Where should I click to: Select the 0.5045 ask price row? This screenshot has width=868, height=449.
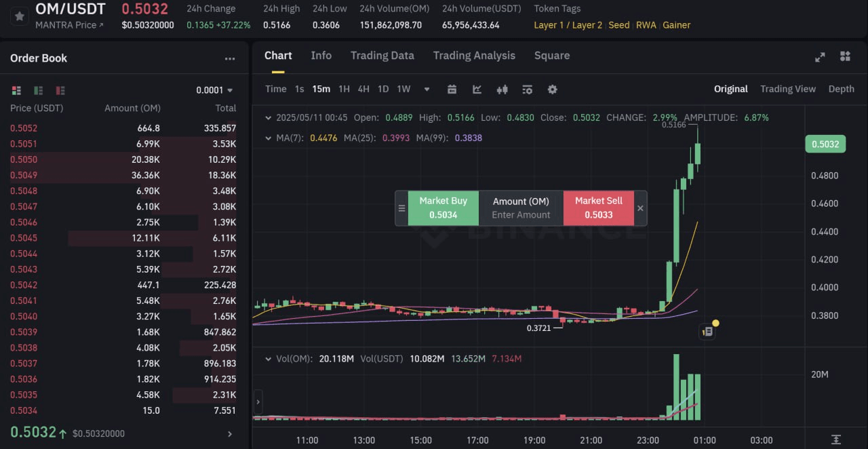[x=123, y=238]
